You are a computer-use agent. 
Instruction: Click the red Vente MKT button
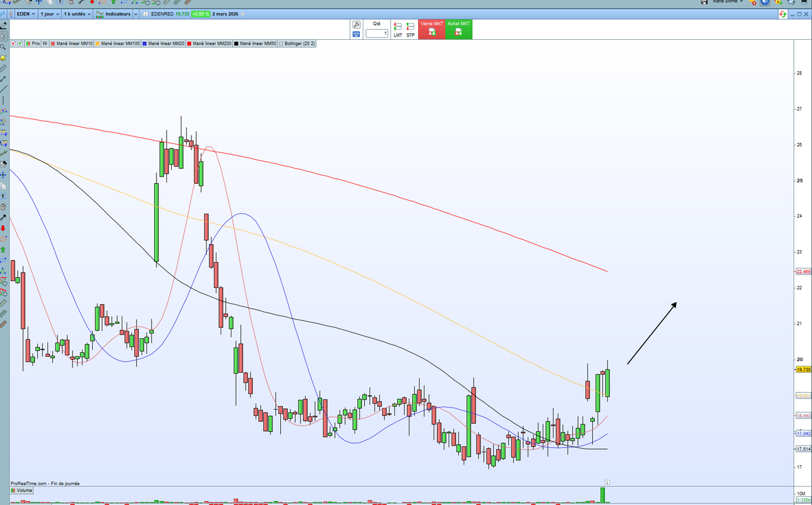(432, 29)
